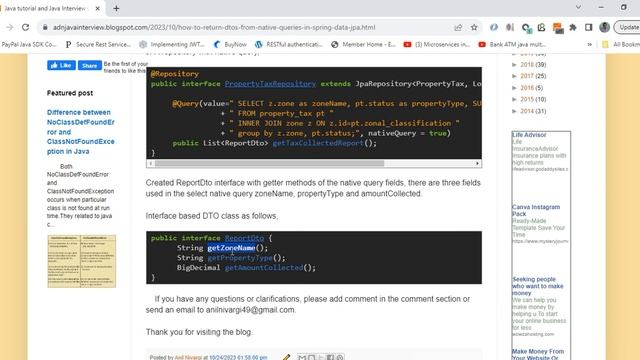Open the second extension icon after feather
This screenshot has width=640, height=360.
[510, 27]
